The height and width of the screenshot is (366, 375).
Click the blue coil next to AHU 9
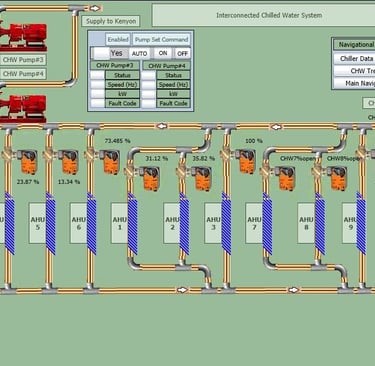(x=361, y=224)
